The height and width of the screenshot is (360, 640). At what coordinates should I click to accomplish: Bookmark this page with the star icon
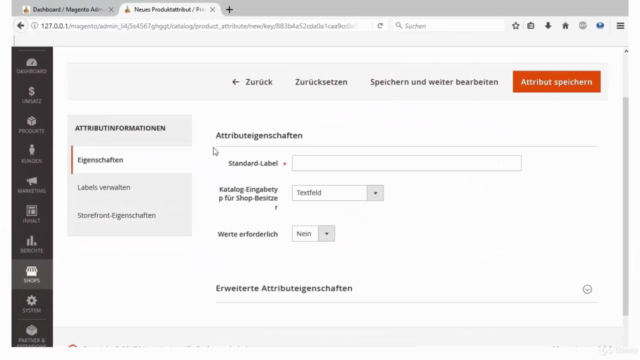[516, 26]
